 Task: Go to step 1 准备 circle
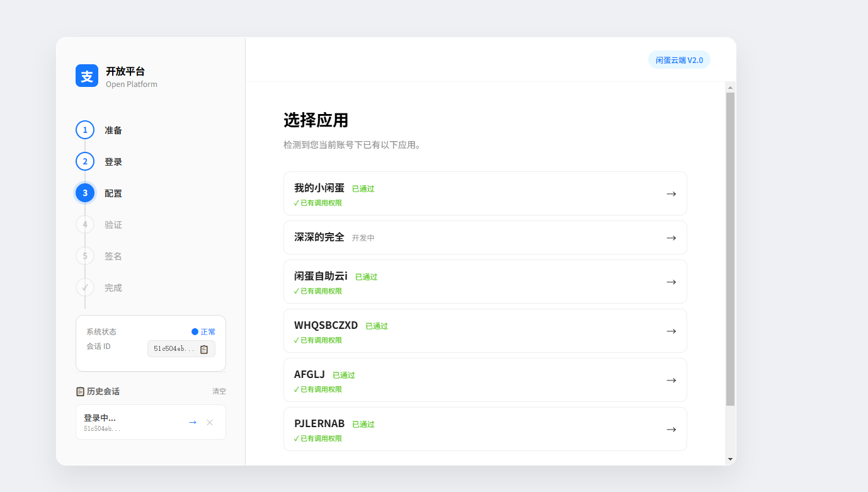click(x=85, y=130)
